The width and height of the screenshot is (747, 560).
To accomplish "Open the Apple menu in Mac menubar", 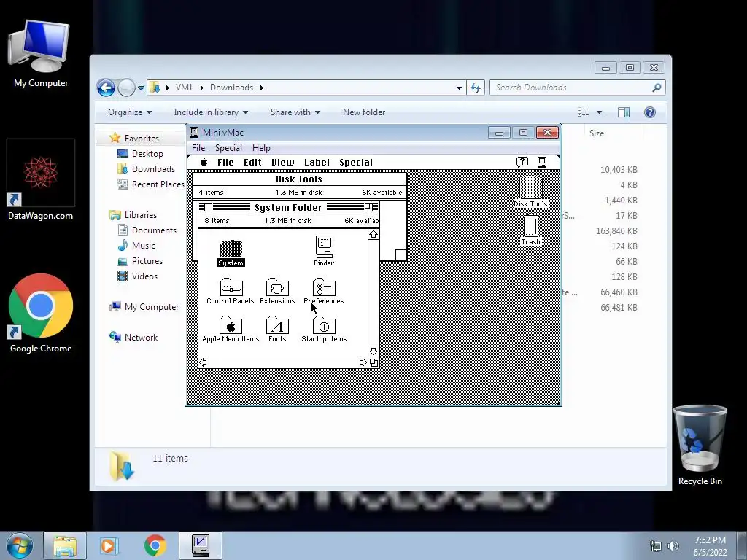I will [204, 162].
